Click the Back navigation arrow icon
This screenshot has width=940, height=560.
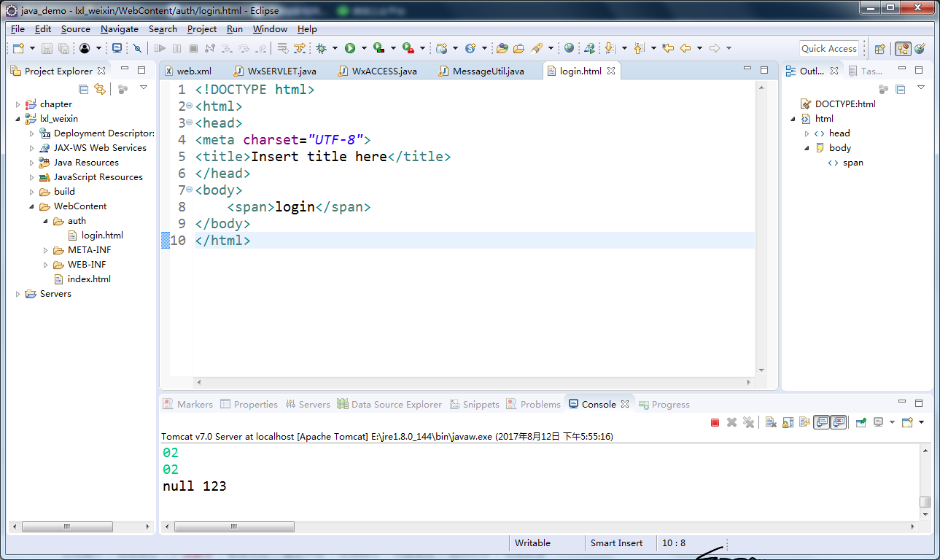click(x=685, y=48)
